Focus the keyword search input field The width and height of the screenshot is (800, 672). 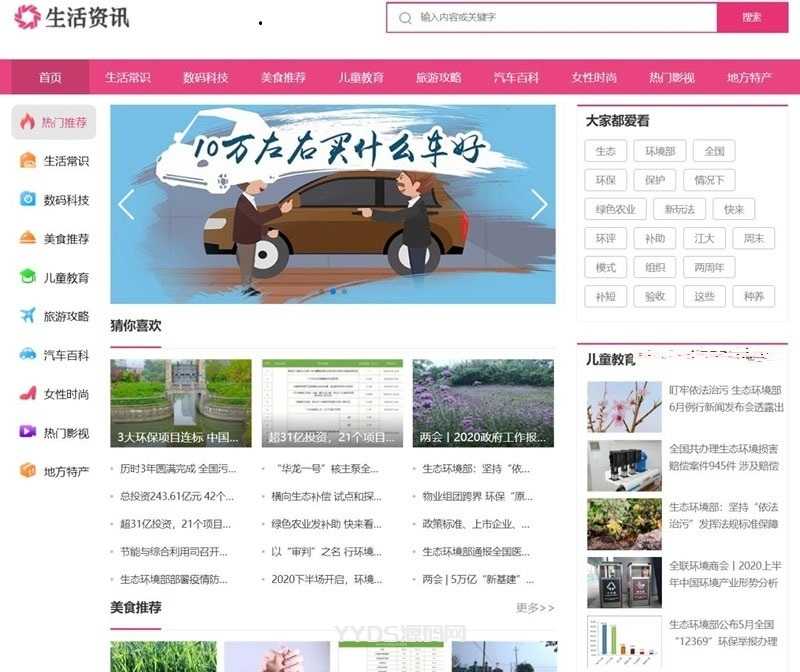(x=552, y=18)
